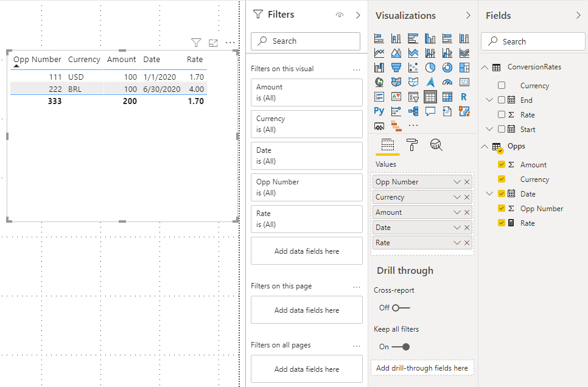588x387 pixels.
Task: Open Focus mode for the table visual
Action: [x=213, y=43]
